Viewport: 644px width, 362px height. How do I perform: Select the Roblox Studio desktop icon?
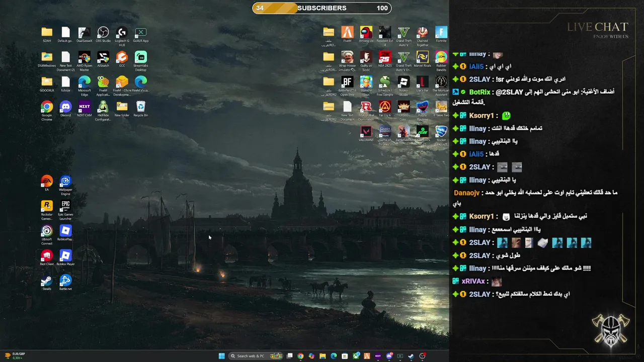click(x=404, y=86)
